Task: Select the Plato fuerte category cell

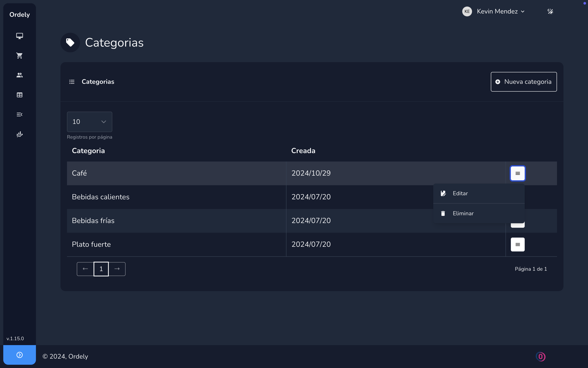Action: point(176,244)
